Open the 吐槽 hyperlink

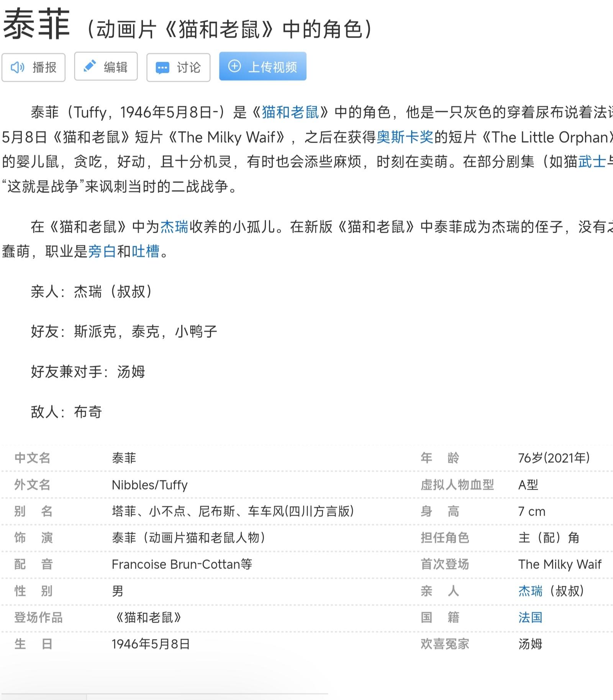[x=146, y=251]
